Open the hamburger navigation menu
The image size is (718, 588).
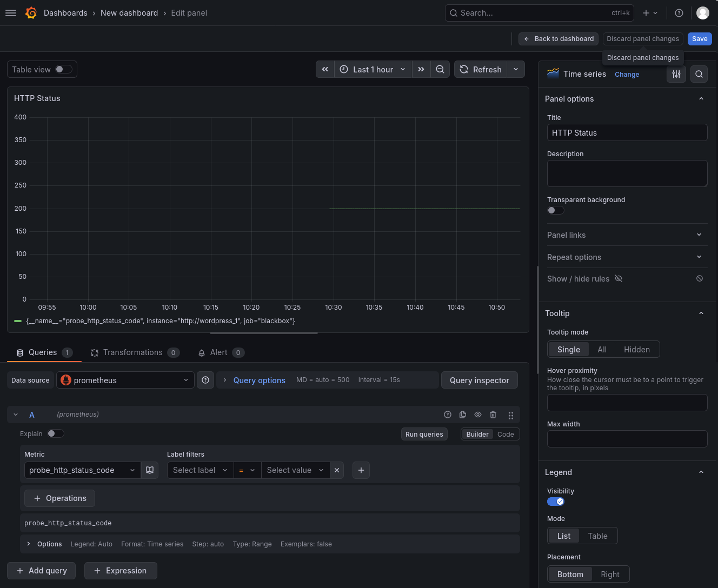tap(11, 13)
